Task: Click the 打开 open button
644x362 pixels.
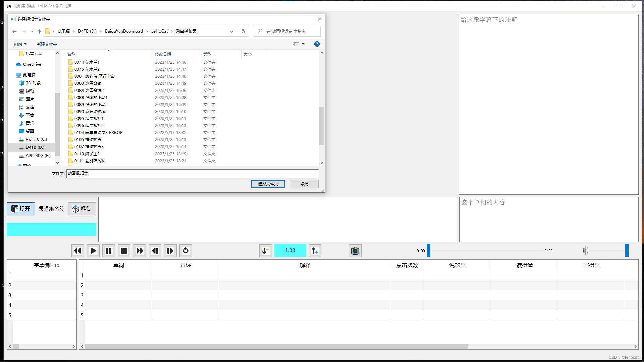Action: point(21,209)
